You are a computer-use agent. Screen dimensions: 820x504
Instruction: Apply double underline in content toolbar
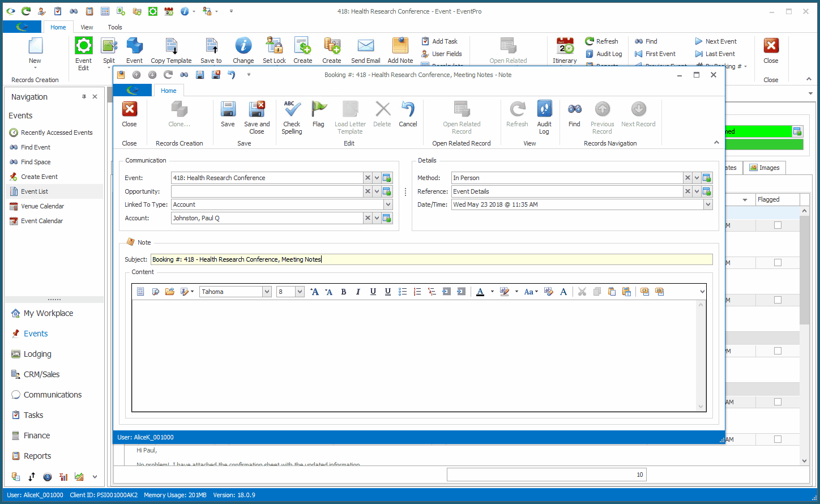click(388, 292)
